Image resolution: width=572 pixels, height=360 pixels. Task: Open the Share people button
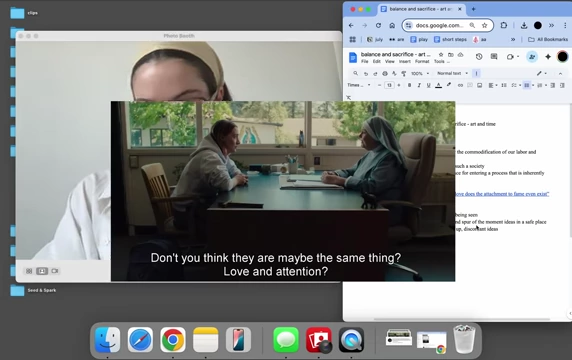532,57
